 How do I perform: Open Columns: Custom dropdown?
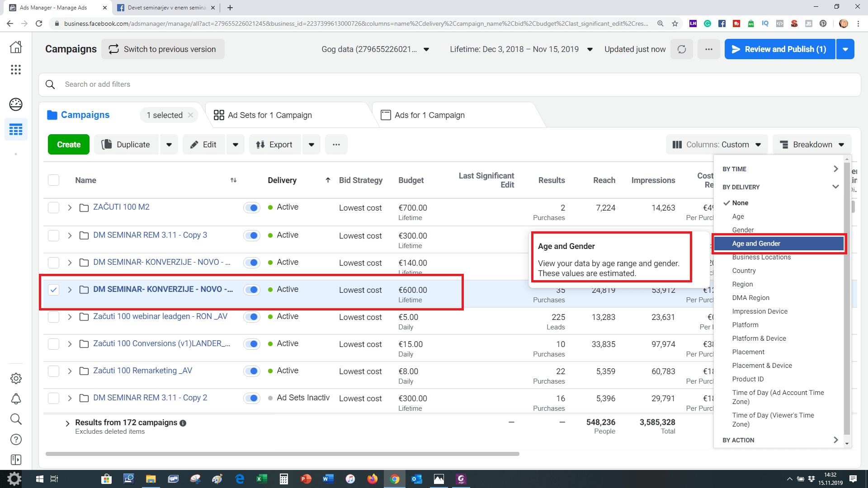pos(717,145)
